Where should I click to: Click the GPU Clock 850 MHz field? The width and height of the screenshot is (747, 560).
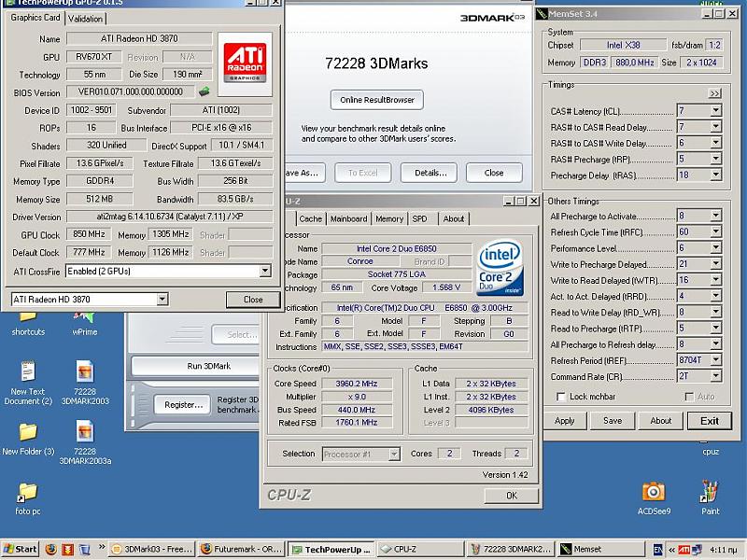89,234
